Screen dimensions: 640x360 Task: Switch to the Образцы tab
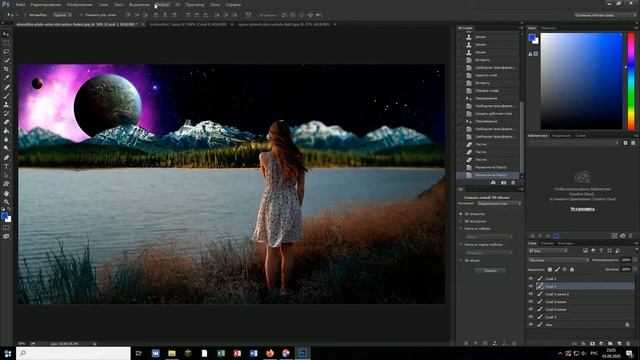[x=548, y=28]
